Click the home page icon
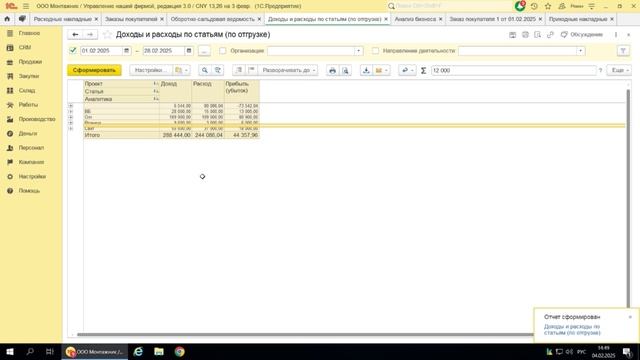 click(7, 19)
